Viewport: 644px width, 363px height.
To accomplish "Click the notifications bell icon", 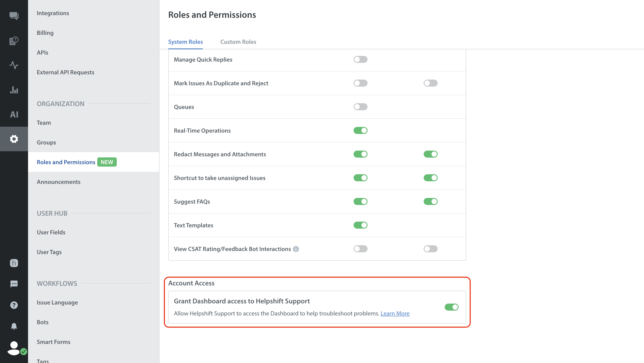I will click(14, 326).
